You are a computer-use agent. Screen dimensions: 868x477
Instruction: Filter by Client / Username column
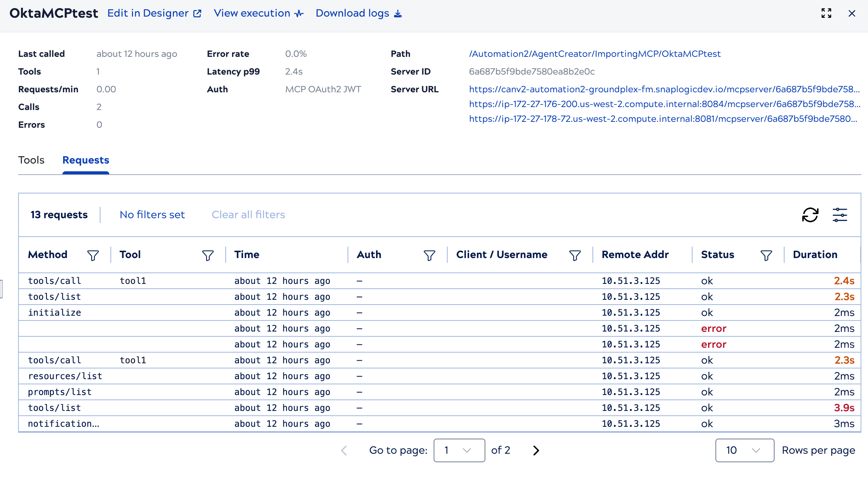tap(575, 255)
